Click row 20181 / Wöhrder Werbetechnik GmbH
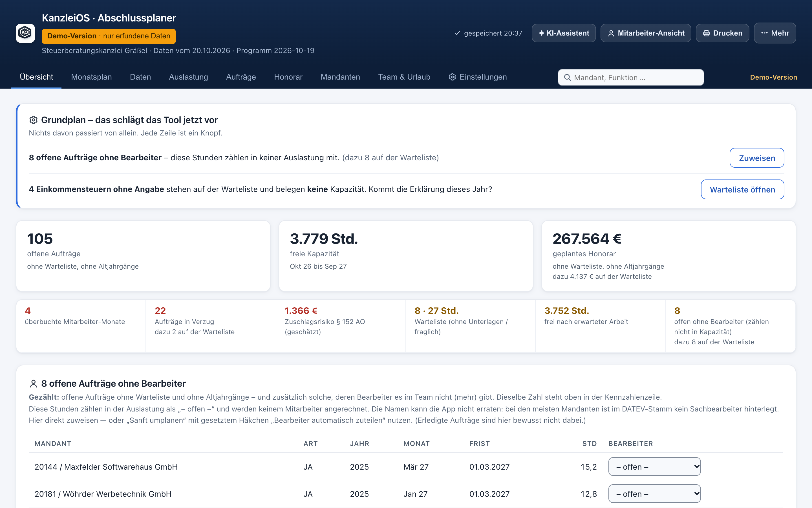The height and width of the screenshot is (508, 812). point(406,494)
